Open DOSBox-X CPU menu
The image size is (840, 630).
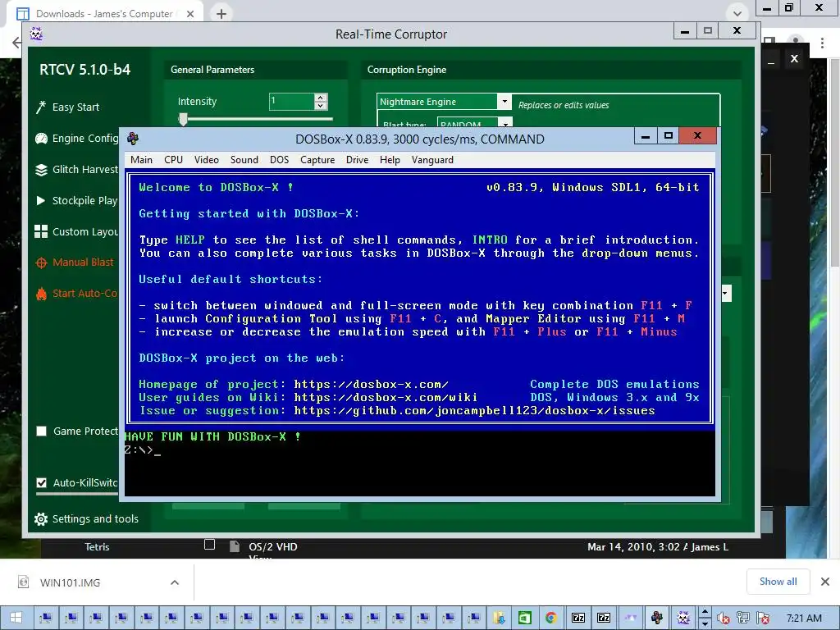[x=174, y=160]
